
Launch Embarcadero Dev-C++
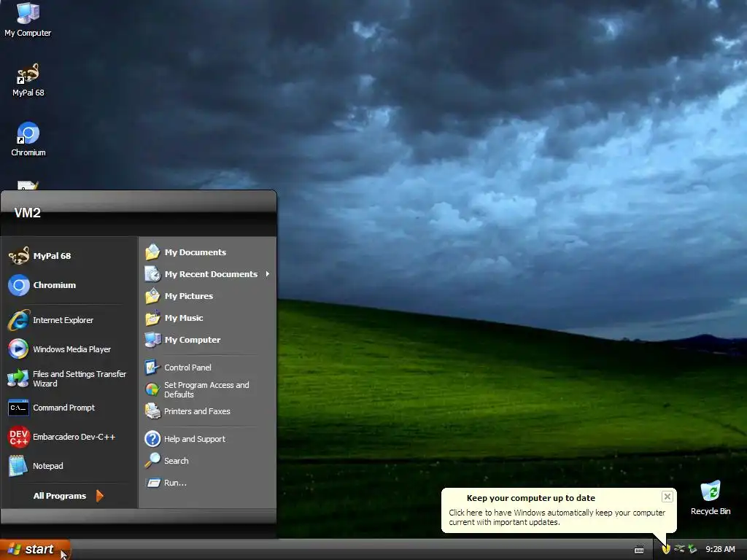(69, 437)
